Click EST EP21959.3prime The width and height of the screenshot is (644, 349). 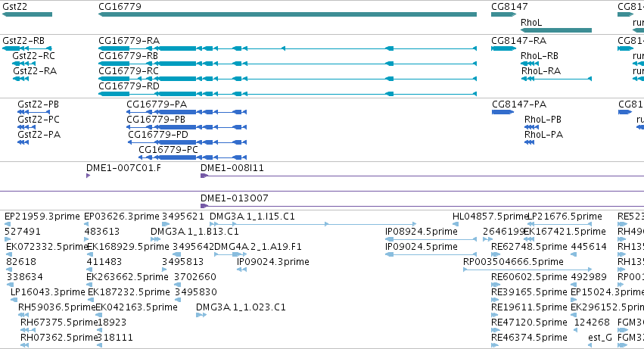coord(8,224)
